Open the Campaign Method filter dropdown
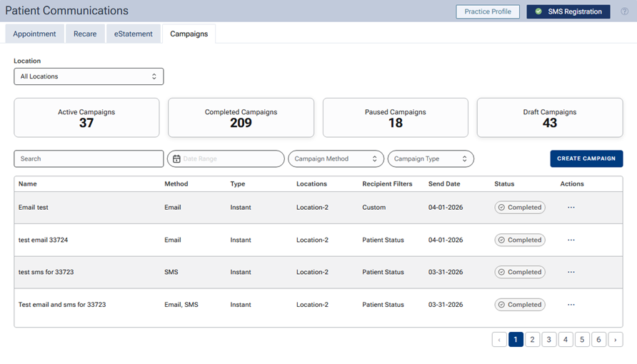Image resolution: width=637 pixels, height=364 pixels. tap(336, 159)
